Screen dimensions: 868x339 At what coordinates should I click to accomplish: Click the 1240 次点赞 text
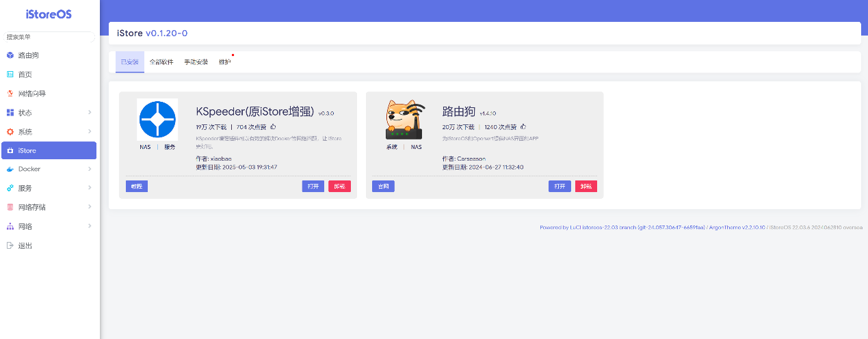pyautogui.click(x=501, y=127)
